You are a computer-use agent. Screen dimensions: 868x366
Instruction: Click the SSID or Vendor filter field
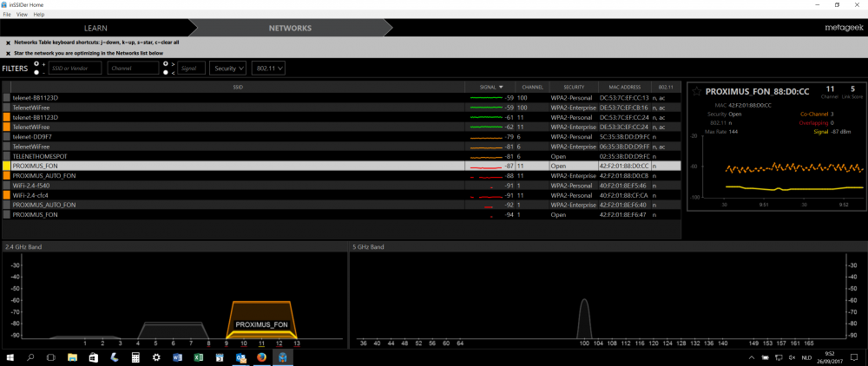[x=76, y=68]
